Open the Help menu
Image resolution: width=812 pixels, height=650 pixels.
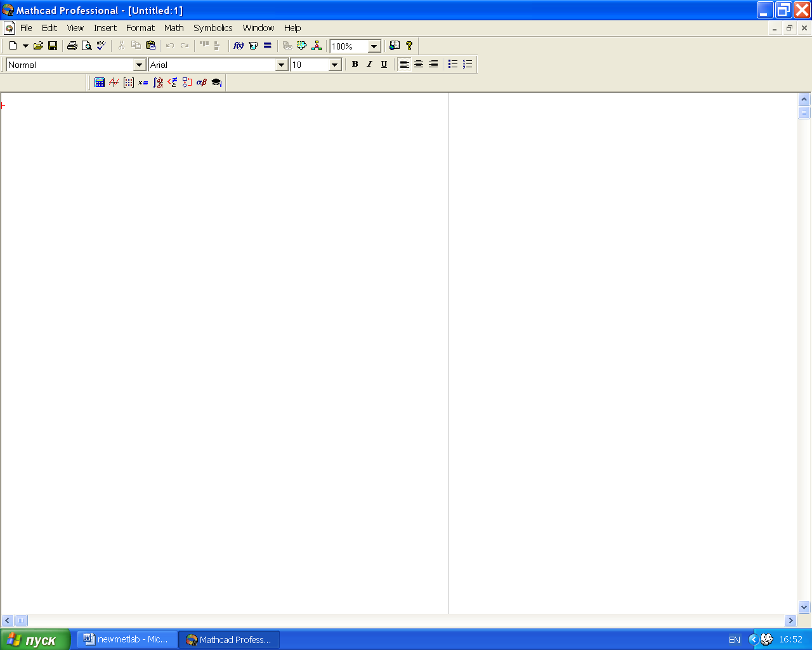click(x=292, y=28)
